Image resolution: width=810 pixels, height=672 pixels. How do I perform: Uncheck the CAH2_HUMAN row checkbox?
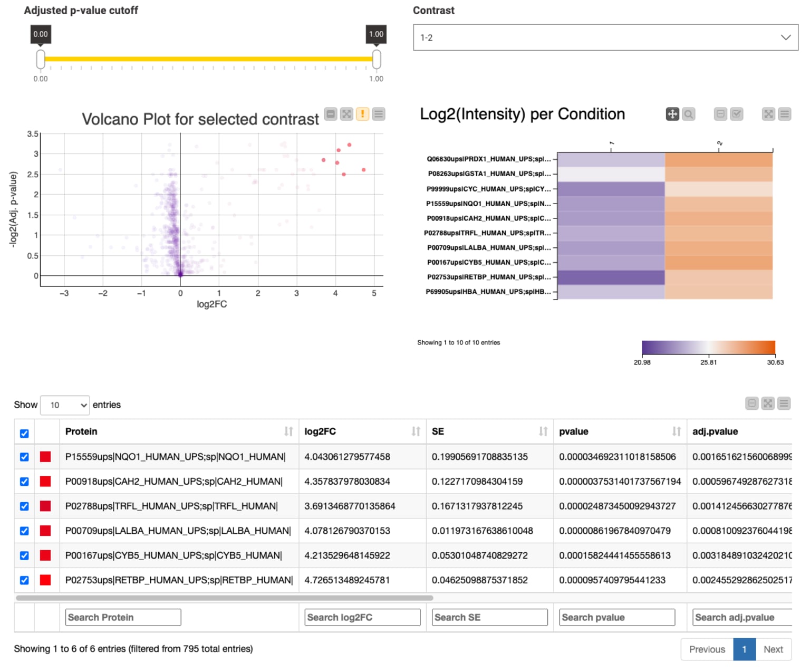coord(24,482)
